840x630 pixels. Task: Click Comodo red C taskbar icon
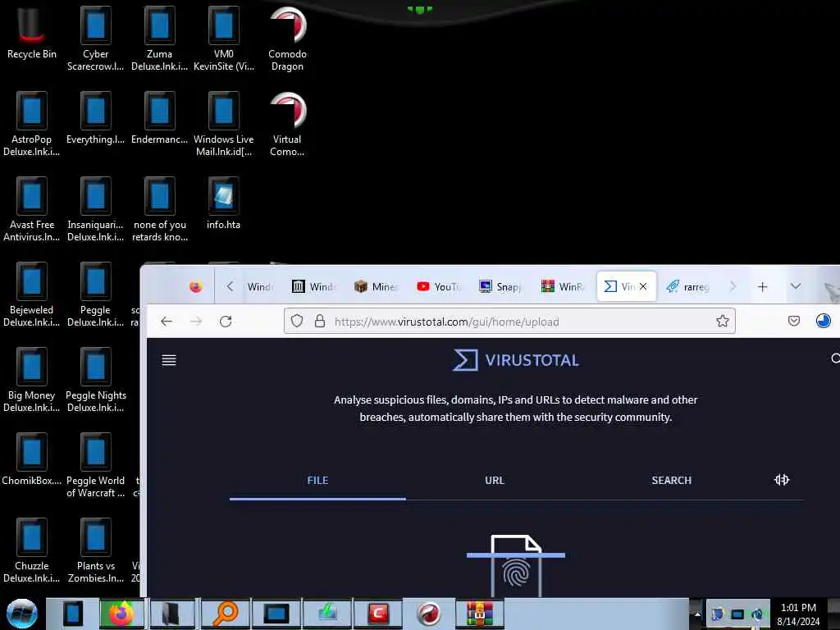(377, 614)
